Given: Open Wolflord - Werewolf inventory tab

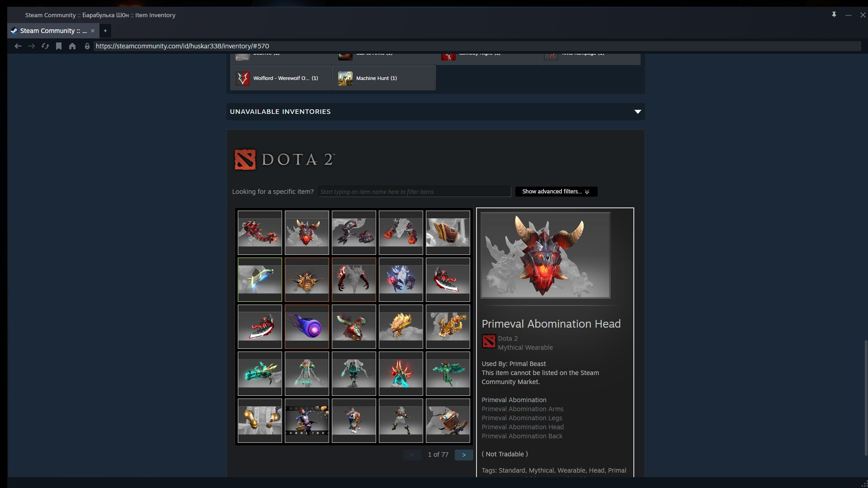Looking at the screenshot, I should [281, 78].
